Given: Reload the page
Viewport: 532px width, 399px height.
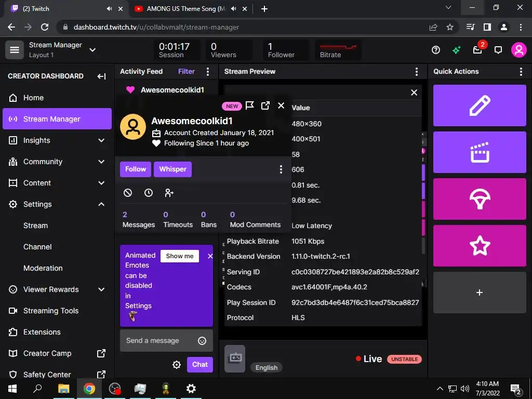Looking at the screenshot, I should coord(45,27).
